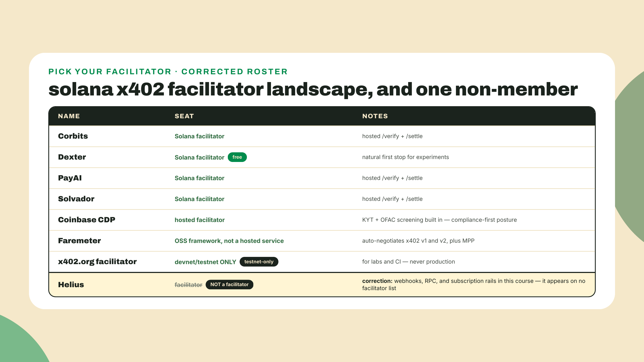Click the SEAT column header
Screen dimensions: 644x362
point(184,116)
